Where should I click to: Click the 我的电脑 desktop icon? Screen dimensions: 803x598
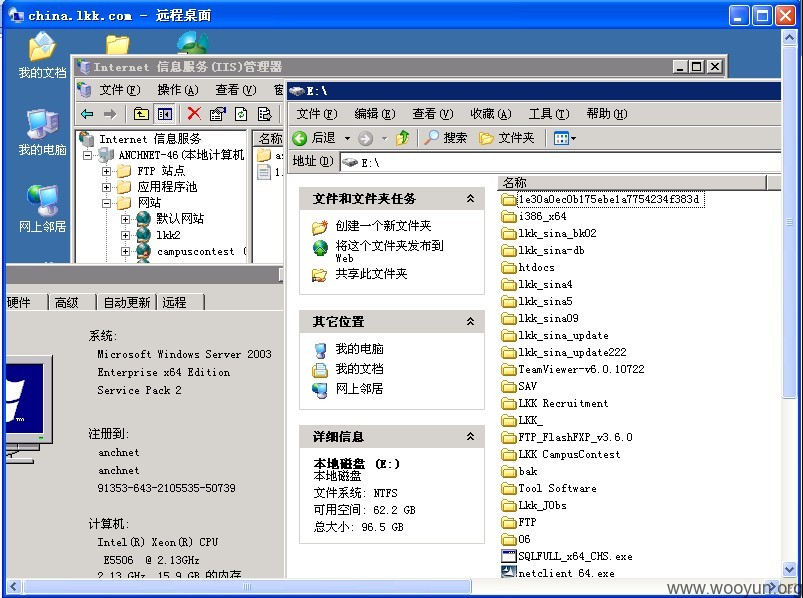[42, 133]
